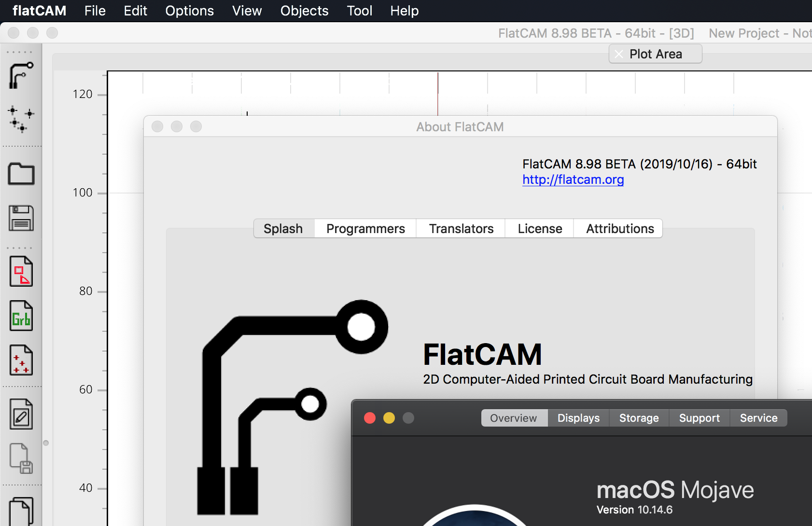The height and width of the screenshot is (526, 812).
Task: Click the 60 label on vertical axis
Action: coord(86,389)
